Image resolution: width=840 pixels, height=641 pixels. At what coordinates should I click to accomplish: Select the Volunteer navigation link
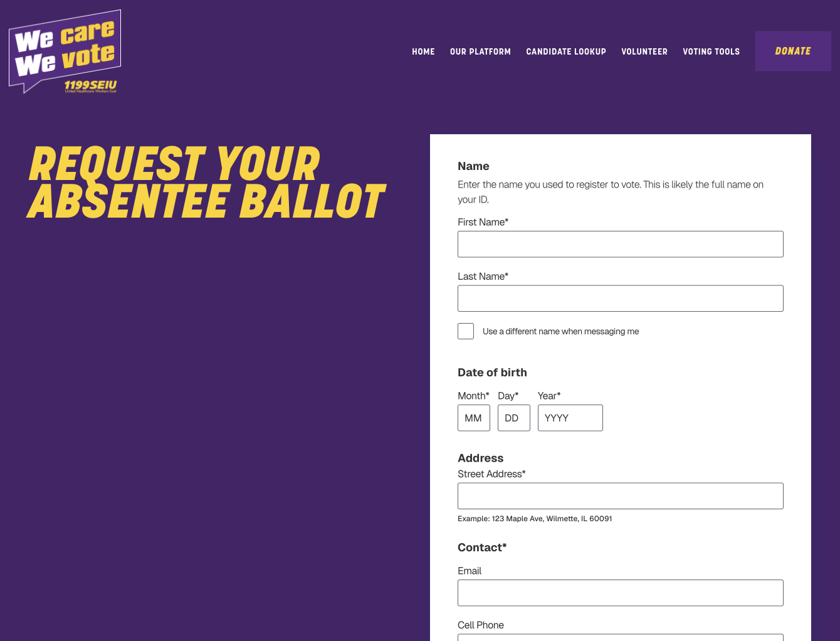(x=644, y=51)
